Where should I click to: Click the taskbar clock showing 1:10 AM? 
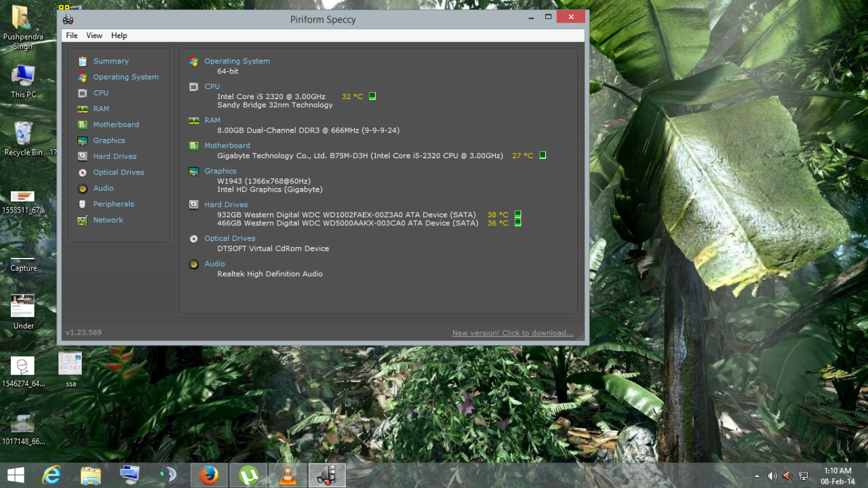pos(837,475)
